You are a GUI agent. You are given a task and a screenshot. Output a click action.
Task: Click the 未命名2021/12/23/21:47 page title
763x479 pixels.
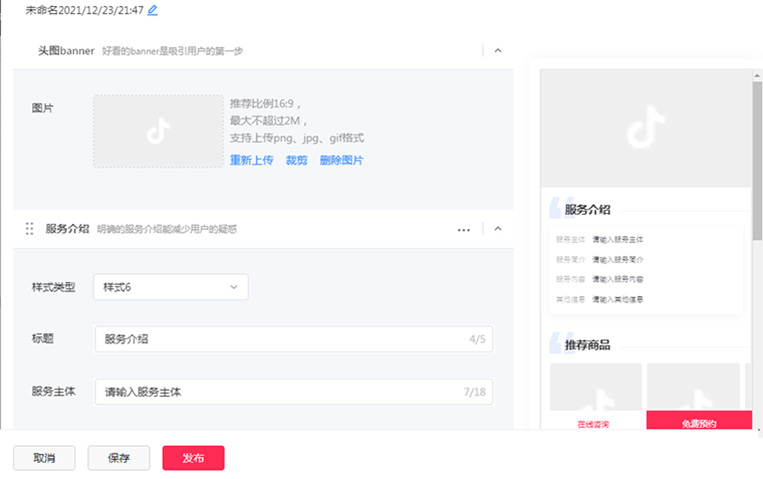tap(85, 10)
